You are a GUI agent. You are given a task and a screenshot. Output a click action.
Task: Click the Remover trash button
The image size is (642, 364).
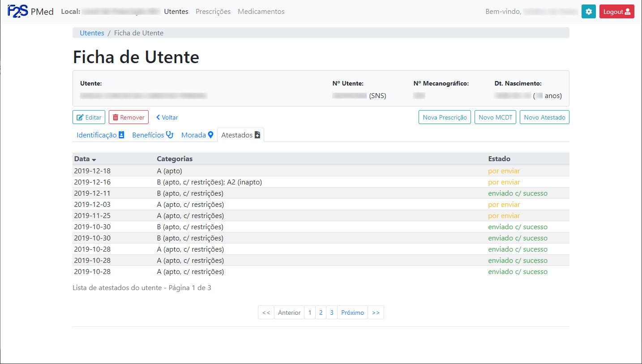point(128,117)
